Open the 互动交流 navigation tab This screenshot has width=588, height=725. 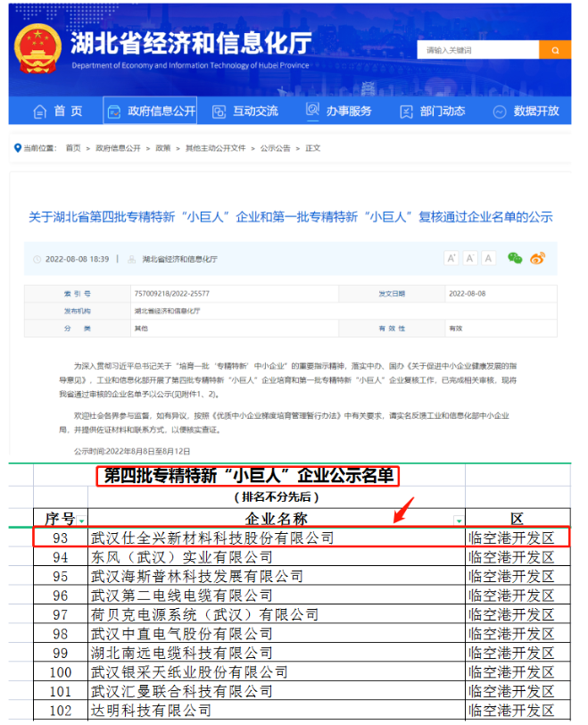244,111
